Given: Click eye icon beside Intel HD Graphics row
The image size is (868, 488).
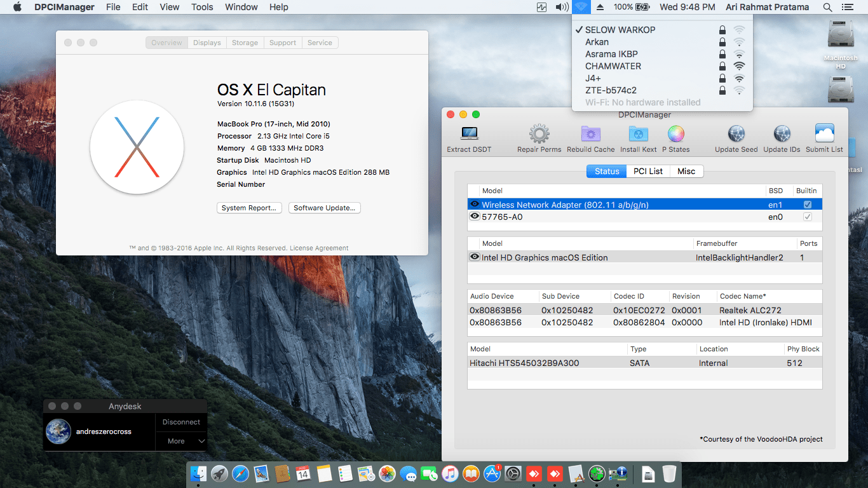Looking at the screenshot, I should click(474, 257).
